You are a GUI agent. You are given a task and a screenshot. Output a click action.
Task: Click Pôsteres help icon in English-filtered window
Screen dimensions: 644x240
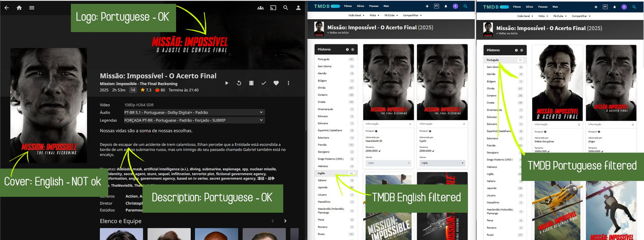pyautogui.click(x=347, y=50)
